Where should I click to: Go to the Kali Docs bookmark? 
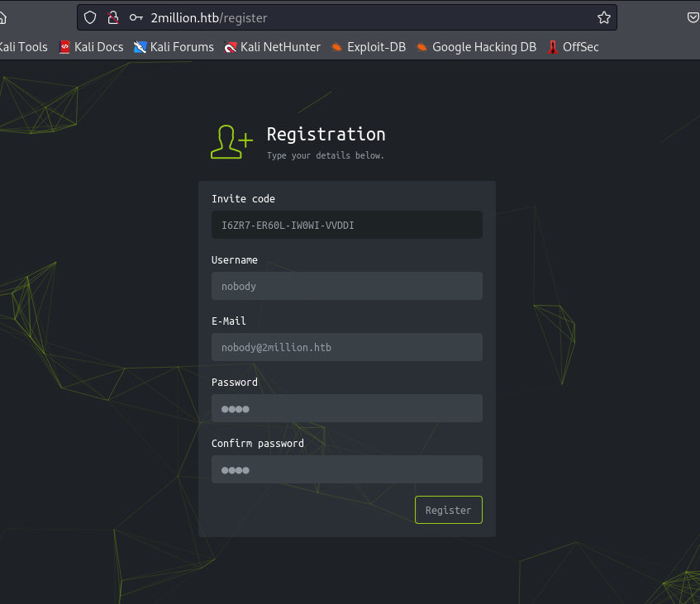click(91, 47)
